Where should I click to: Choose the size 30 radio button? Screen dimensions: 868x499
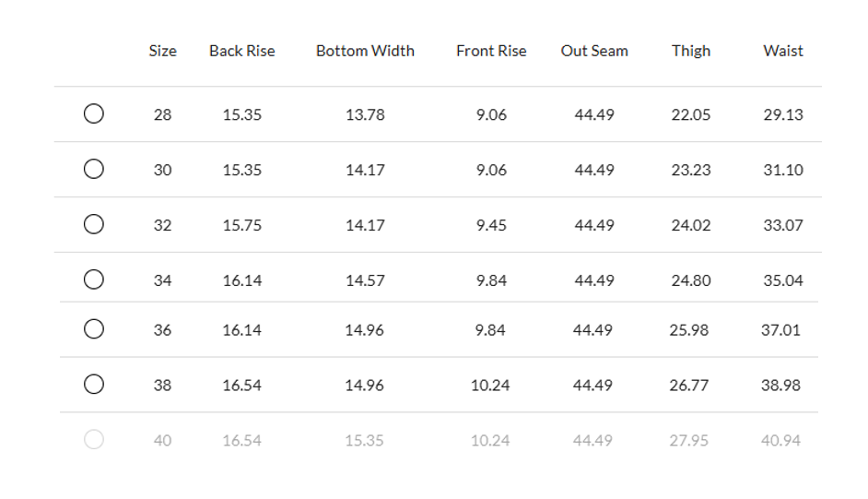point(93,170)
